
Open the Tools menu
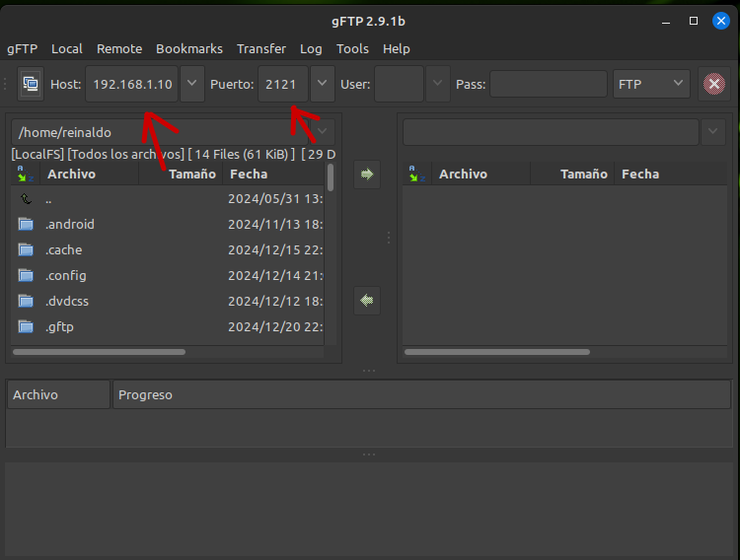coord(352,49)
